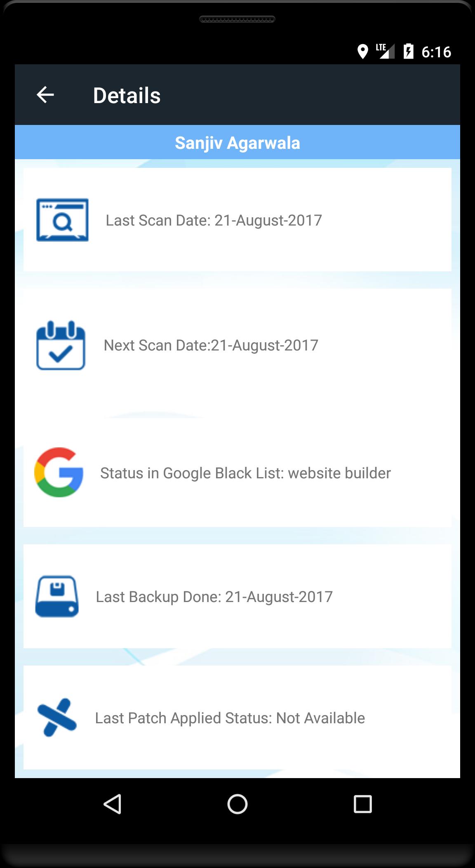This screenshot has height=868, width=475.
Task: Tap the Android recent apps square
Action: tap(363, 804)
